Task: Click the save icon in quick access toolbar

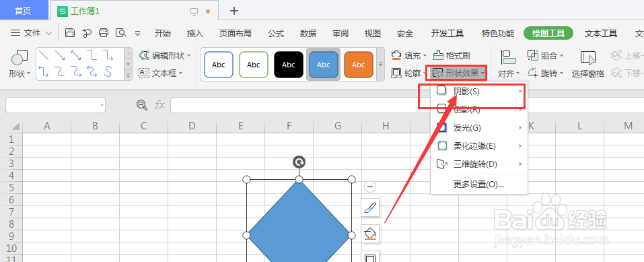Action: point(70,33)
